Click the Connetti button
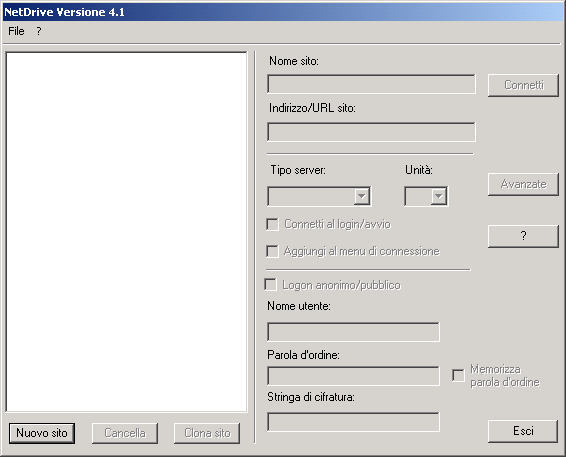 click(523, 85)
